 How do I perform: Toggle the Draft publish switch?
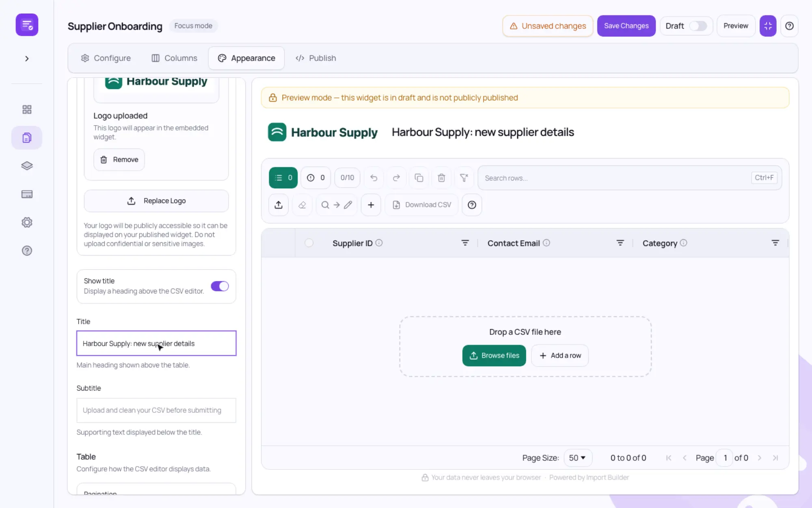click(x=698, y=26)
